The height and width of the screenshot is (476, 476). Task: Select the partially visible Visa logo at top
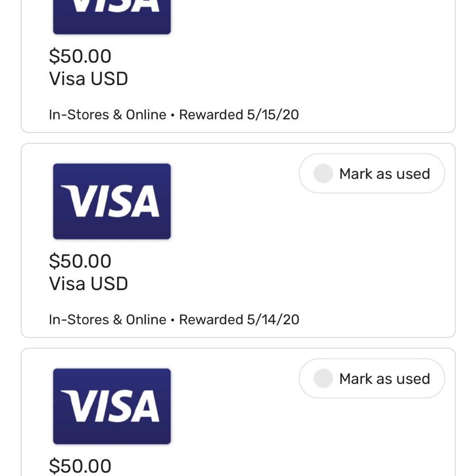point(112,17)
